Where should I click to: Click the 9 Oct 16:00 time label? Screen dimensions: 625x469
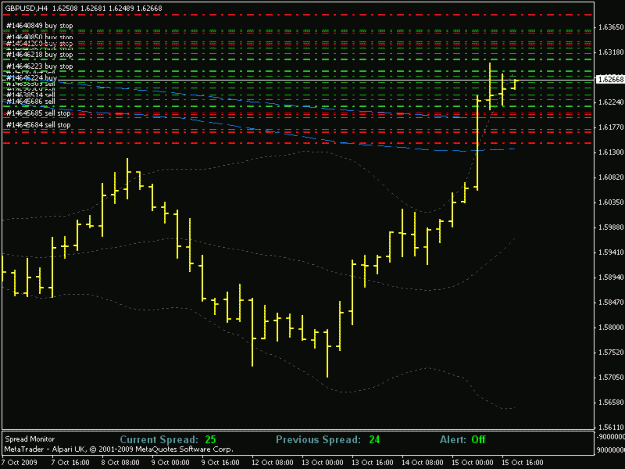coord(220,463)
